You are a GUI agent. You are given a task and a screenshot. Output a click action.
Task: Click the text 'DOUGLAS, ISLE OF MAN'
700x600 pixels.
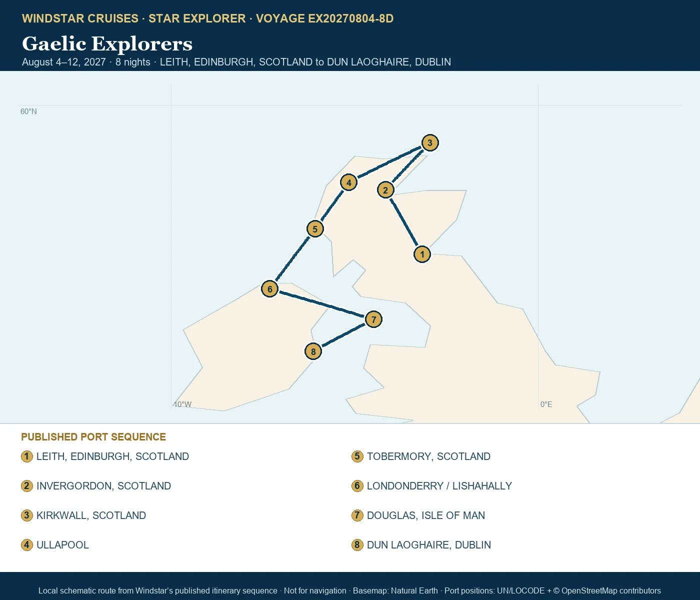coord(426,515)
